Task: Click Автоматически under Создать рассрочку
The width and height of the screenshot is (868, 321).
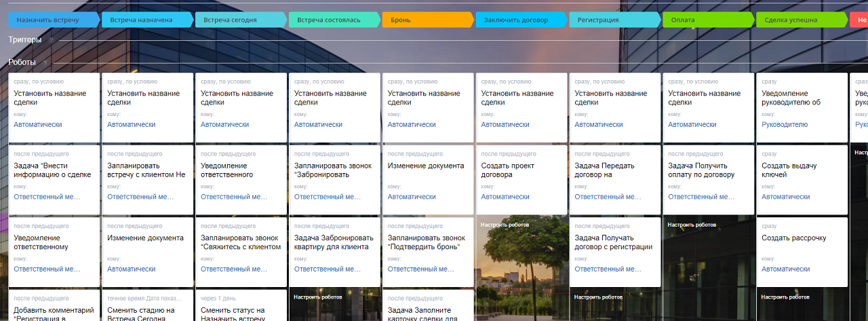Action: coord(785,269)
